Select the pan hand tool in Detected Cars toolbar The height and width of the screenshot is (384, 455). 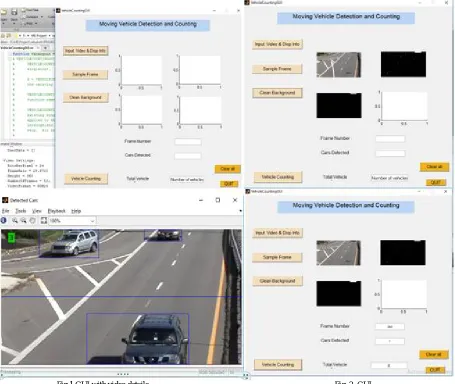[x=32, y=220]
